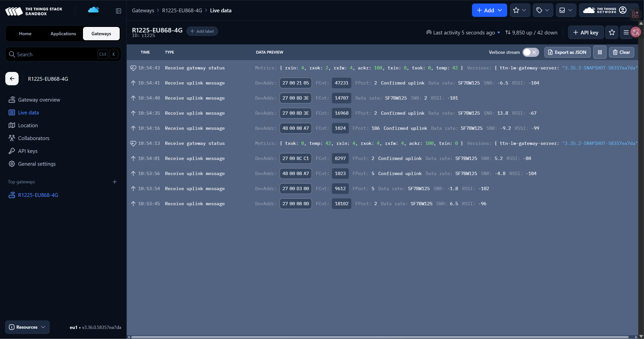644x339 pixels.
Task: Pause the live data stream
Action: click(x=600, y=52)
